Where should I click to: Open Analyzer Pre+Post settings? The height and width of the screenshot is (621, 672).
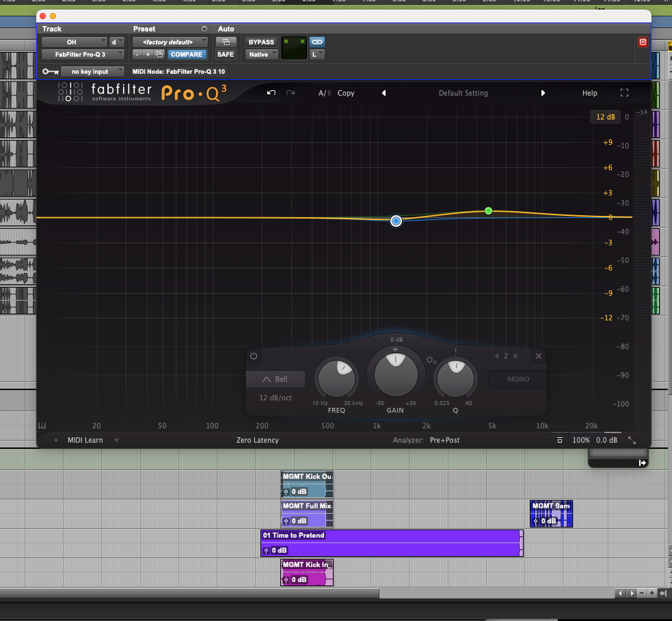(x=444, y=440)
